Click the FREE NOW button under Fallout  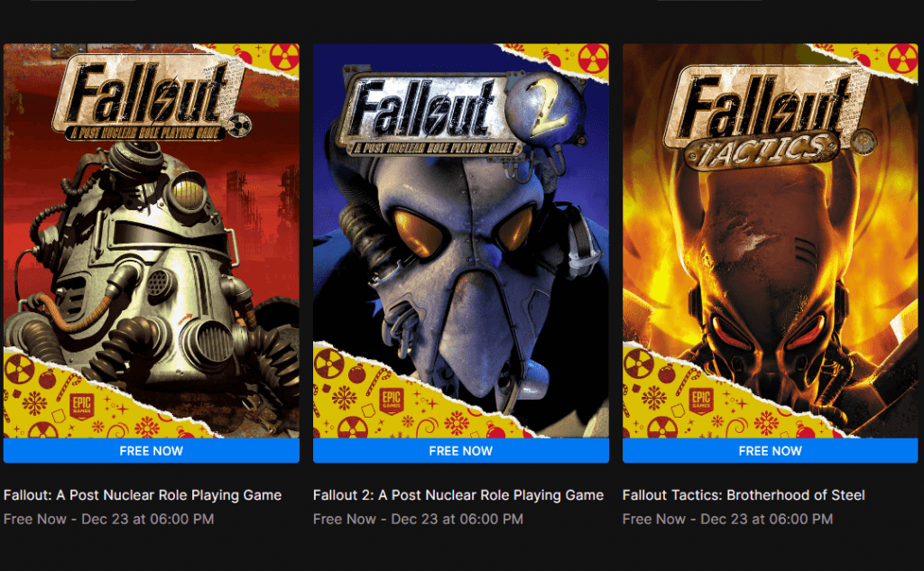(151, 451)
